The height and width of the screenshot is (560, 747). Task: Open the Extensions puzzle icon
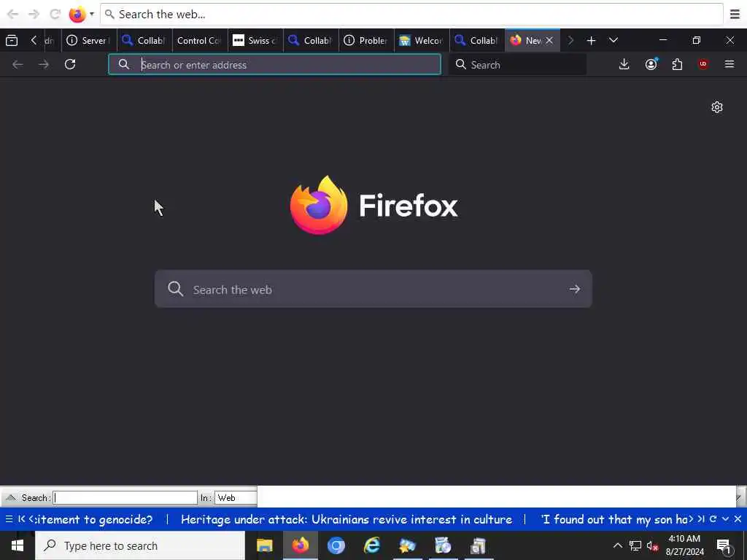[x=677, y=64]
